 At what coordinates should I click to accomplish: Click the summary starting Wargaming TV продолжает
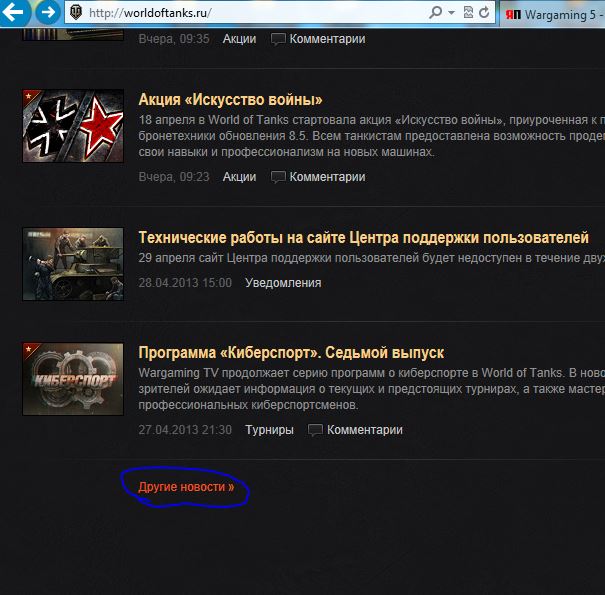pyautogui.click(x=372, y=389)
